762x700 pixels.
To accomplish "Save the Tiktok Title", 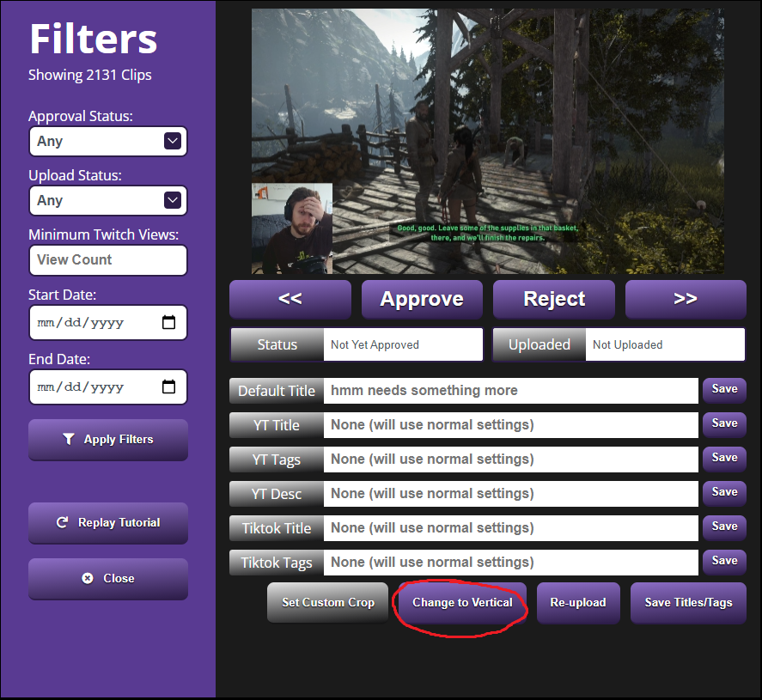I will point(724,527).
